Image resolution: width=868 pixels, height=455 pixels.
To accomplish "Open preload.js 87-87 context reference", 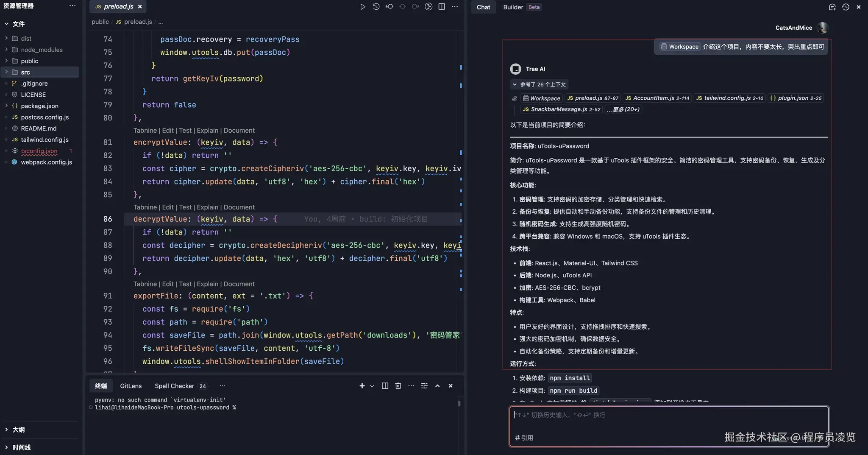I will [x=593, y=98].
